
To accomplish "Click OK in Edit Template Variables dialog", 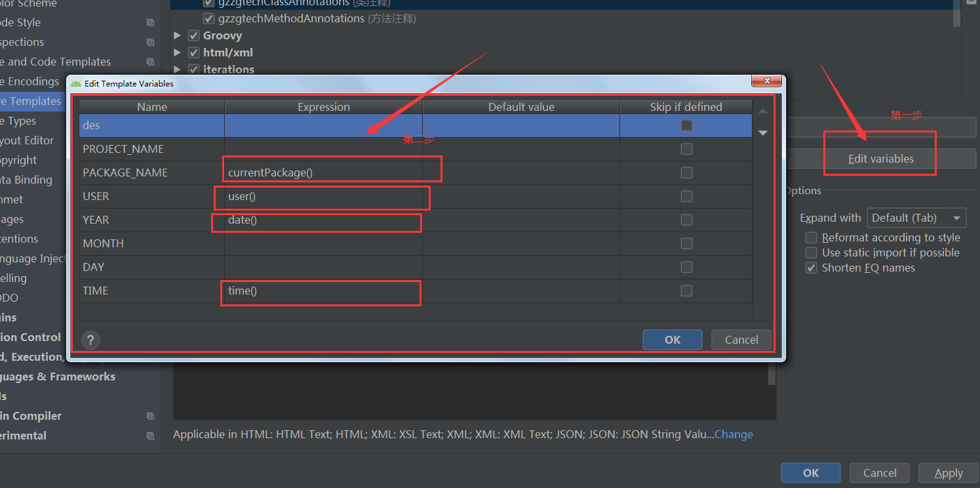I will tap(673, 340).
